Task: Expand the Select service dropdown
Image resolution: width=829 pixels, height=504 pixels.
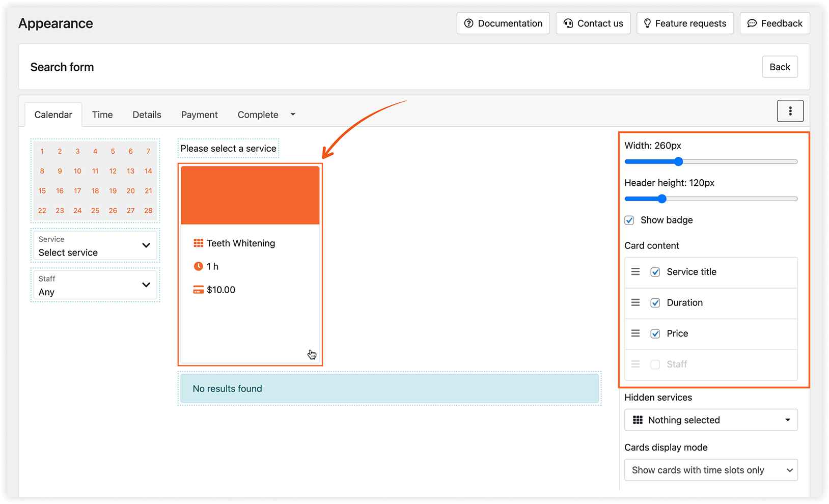Action: click(95, 246)
